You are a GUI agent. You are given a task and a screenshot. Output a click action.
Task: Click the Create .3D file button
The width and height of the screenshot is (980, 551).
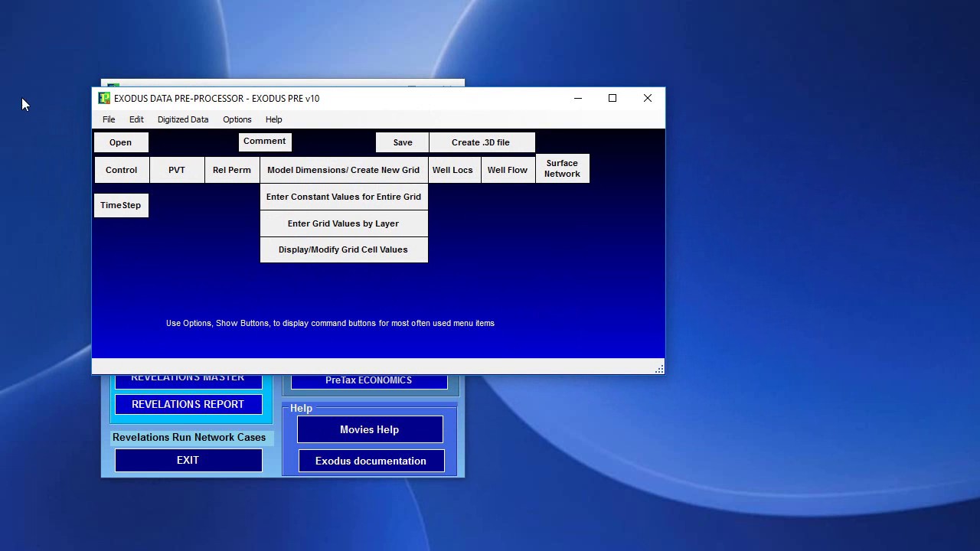point(481,142)
